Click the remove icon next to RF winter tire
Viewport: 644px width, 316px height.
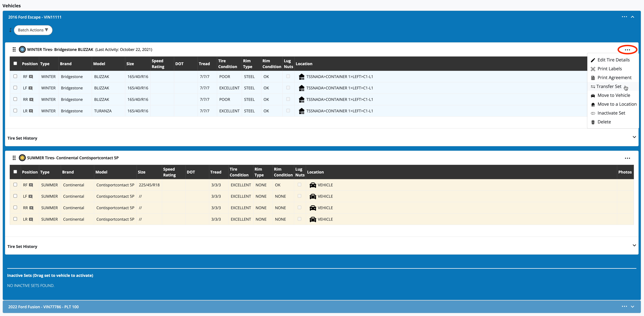point(31,77)
